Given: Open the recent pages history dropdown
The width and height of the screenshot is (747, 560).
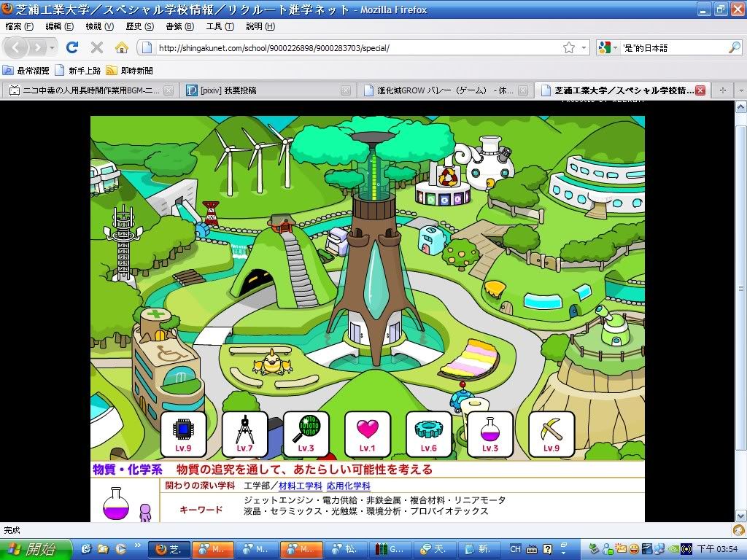Looking at the screenshot, I should tap(53, 47).
